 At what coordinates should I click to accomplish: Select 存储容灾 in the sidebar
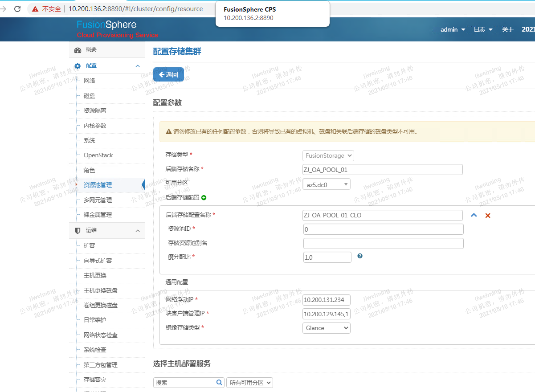[x=95, y=380]
